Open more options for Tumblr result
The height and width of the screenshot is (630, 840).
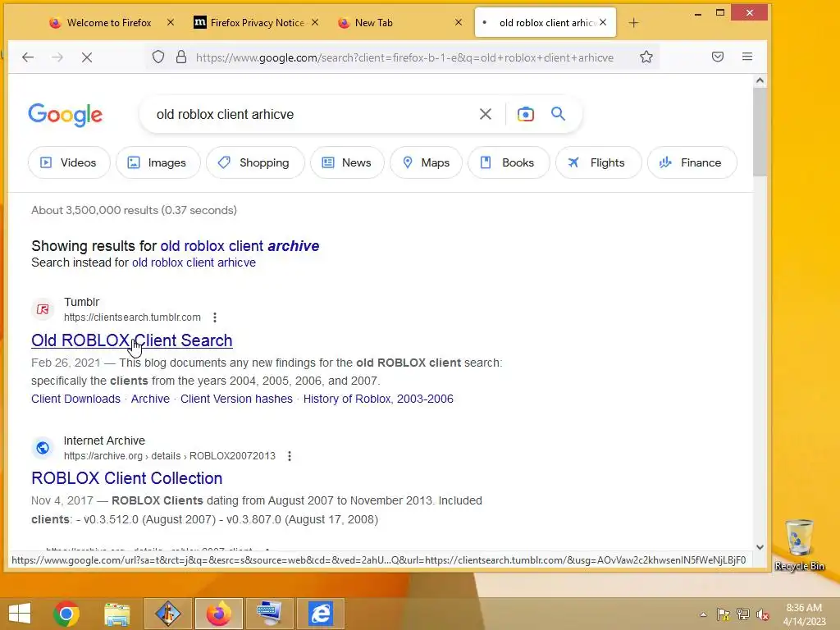(x=215, y=317)
